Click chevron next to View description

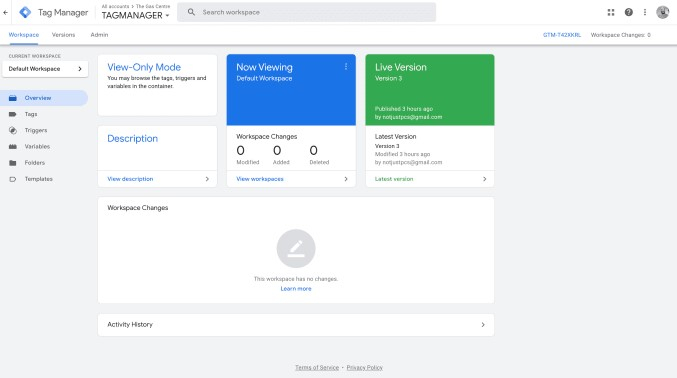tap(207, 179)
